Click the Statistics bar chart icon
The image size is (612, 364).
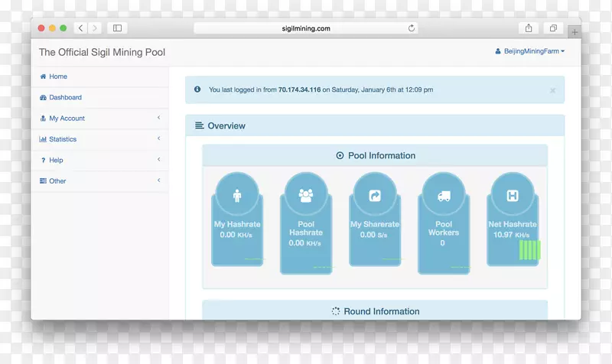point(43,139)
